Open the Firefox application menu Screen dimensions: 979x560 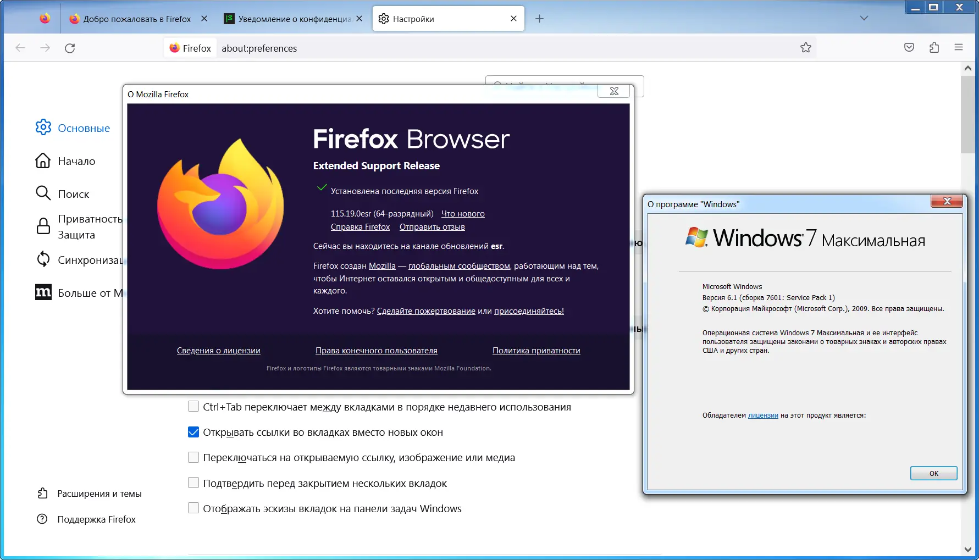click(959, 48)
